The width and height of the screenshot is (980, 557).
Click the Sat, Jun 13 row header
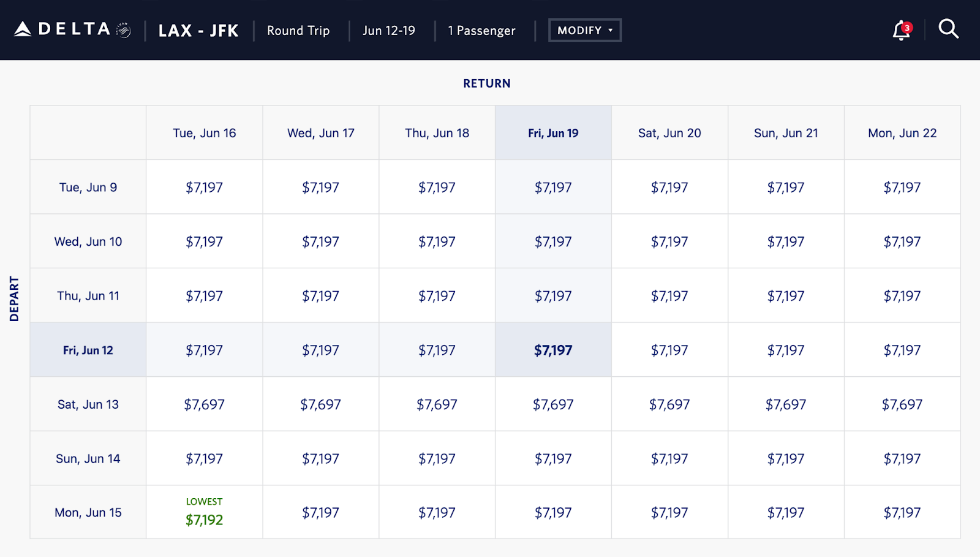click(x=88, y=404)
